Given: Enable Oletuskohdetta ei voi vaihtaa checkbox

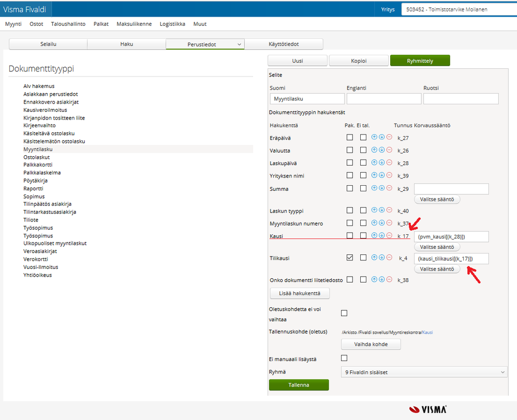Looking at the screenshot, I should 344,313.
